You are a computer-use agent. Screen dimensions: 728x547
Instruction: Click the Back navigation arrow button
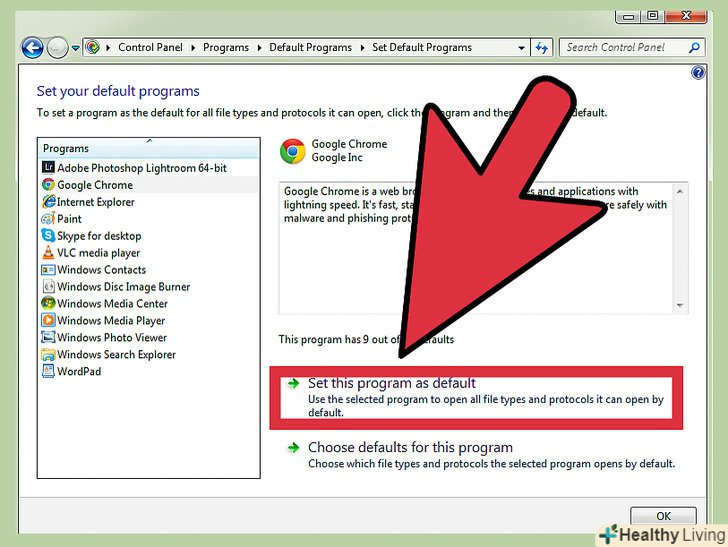(32, 47)
